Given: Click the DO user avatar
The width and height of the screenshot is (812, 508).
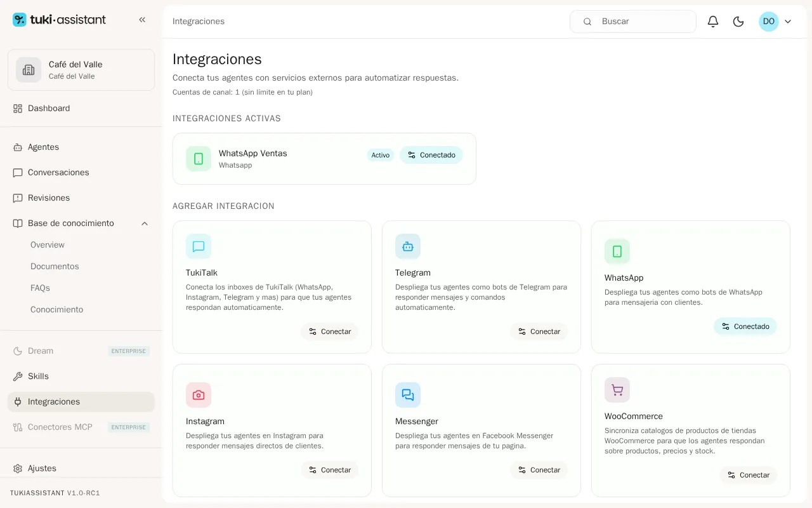Looking at the screenshot, I should [769, 22].
